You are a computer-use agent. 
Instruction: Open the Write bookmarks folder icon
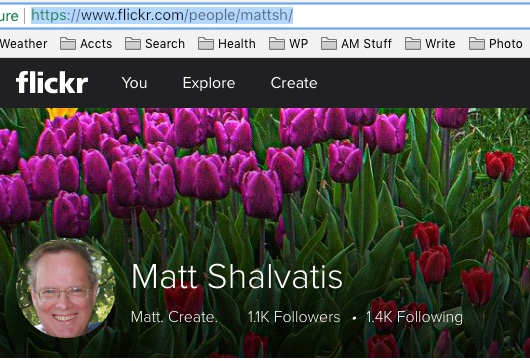(x=413, y=44)
